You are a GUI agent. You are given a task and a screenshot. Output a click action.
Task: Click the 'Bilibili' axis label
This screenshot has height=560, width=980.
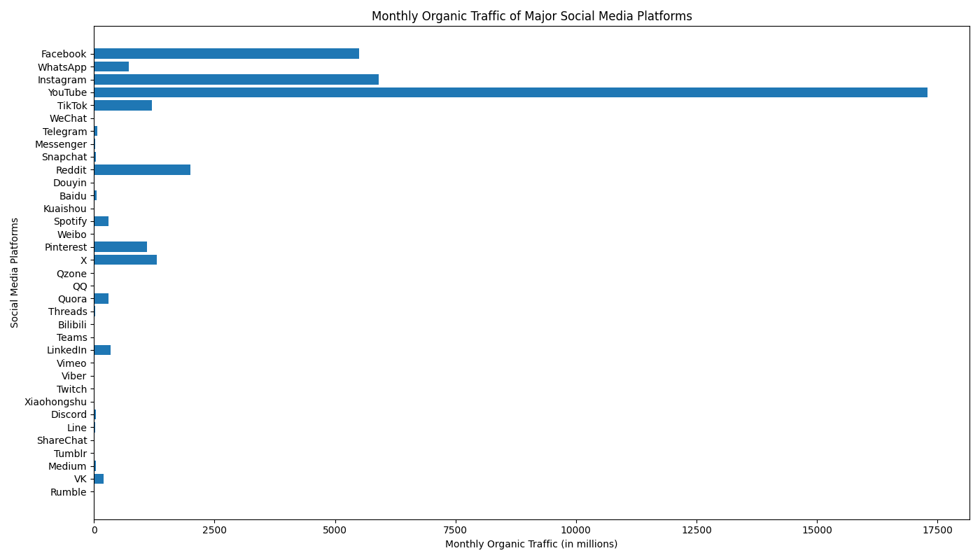(x=73, y=325)
